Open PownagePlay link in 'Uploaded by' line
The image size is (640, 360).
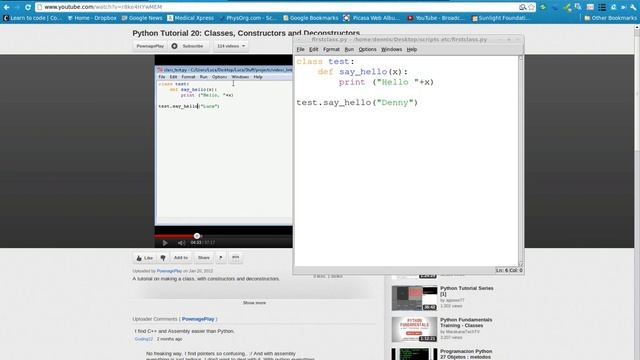tap(169, 271)
